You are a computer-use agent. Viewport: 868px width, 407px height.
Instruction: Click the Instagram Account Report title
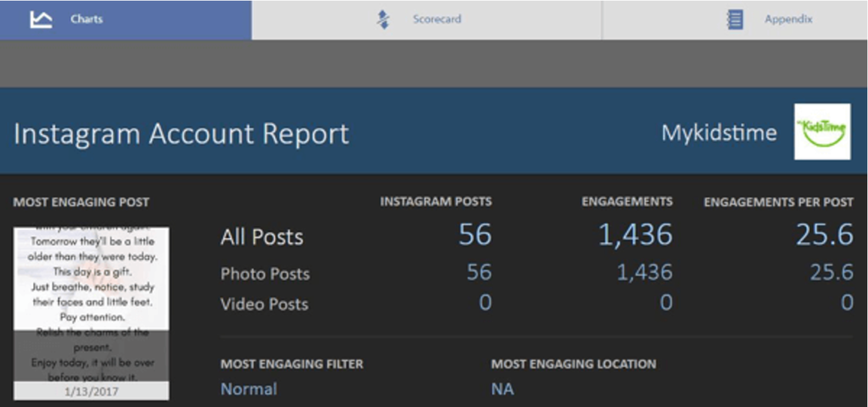coord(181,134)
